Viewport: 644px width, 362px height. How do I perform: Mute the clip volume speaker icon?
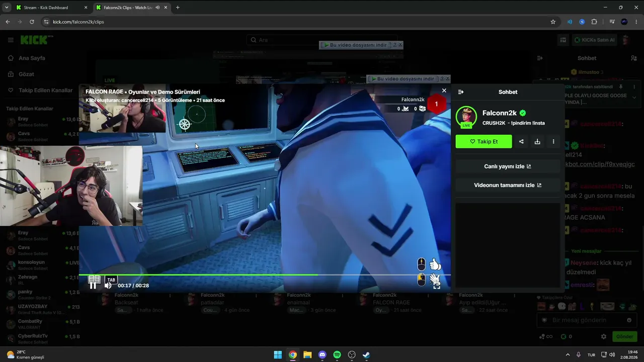pyautogui.click(x=108, y=286)
